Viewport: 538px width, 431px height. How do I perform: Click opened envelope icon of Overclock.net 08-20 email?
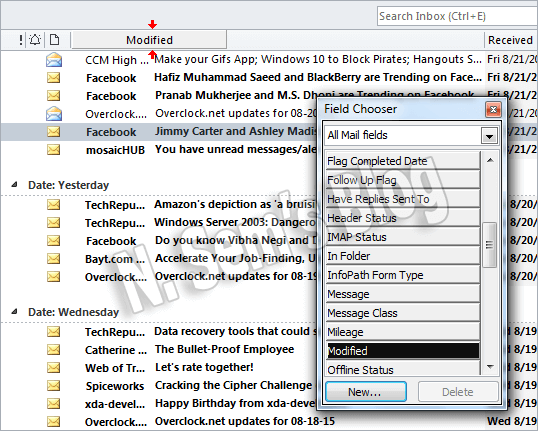point(54,114)
